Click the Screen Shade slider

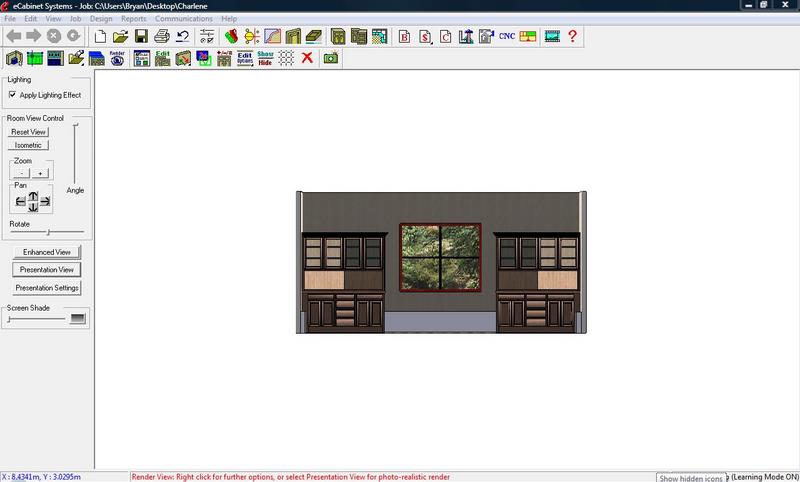coord(37,319)
